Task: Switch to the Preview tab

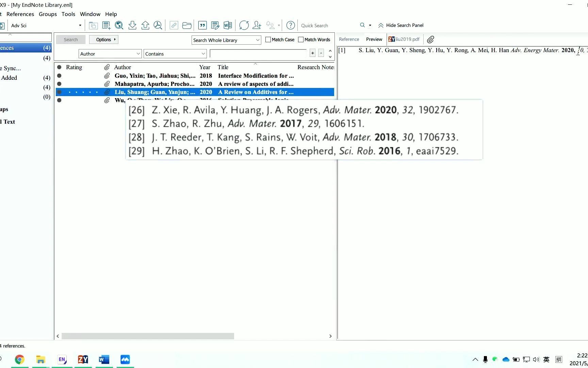Action: pos(374,39)
